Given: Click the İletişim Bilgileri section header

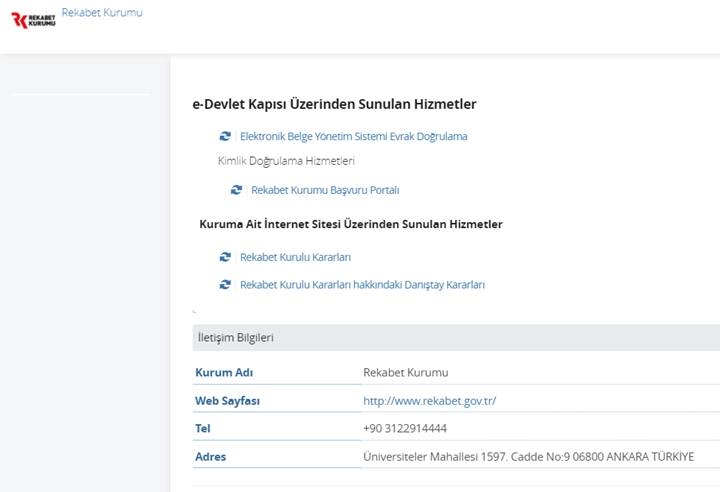Looking at the screenshot, I should pyautogui.click(x=236, y=338).
